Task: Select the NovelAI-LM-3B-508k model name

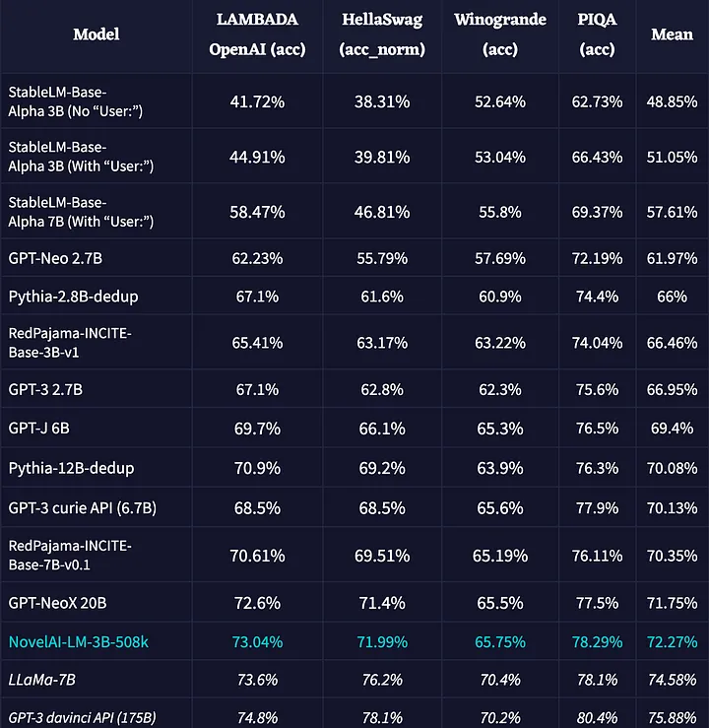Action: point(79,641)
